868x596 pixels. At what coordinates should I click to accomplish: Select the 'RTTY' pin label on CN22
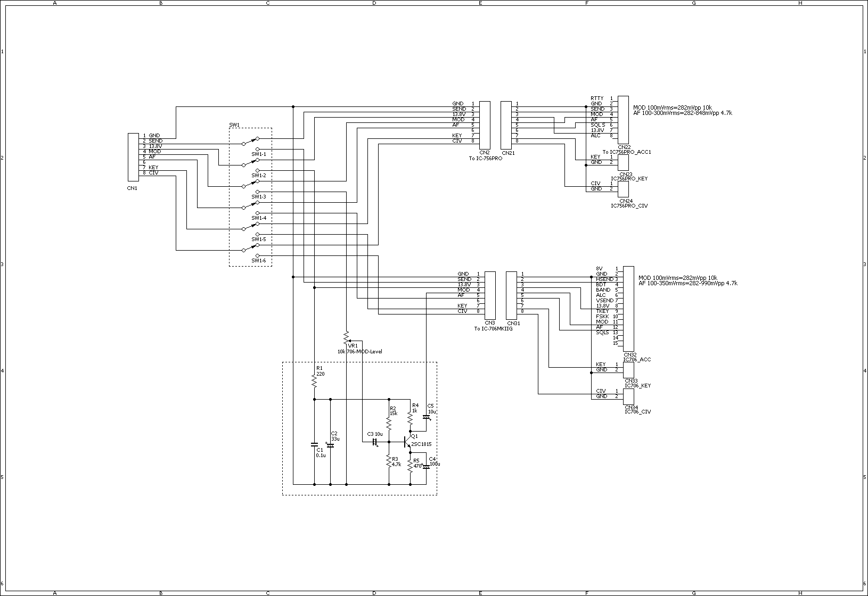pos(597,98)
